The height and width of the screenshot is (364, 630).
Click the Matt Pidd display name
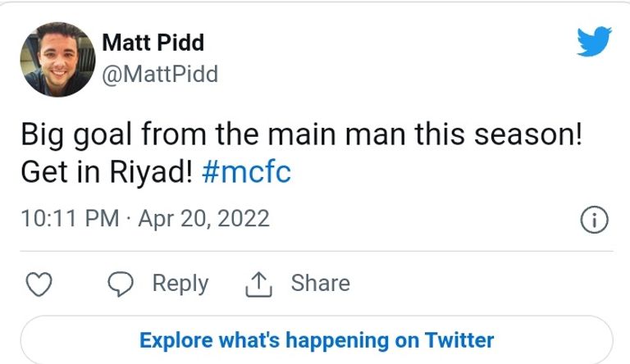pyautogui.click(x=153, y=43)
